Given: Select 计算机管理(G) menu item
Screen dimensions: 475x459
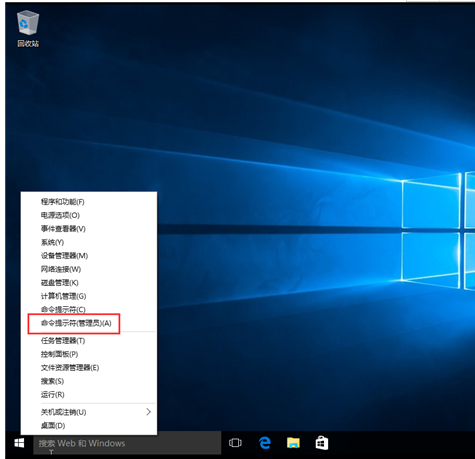Looking at the screenshot, I should [89, 296].
